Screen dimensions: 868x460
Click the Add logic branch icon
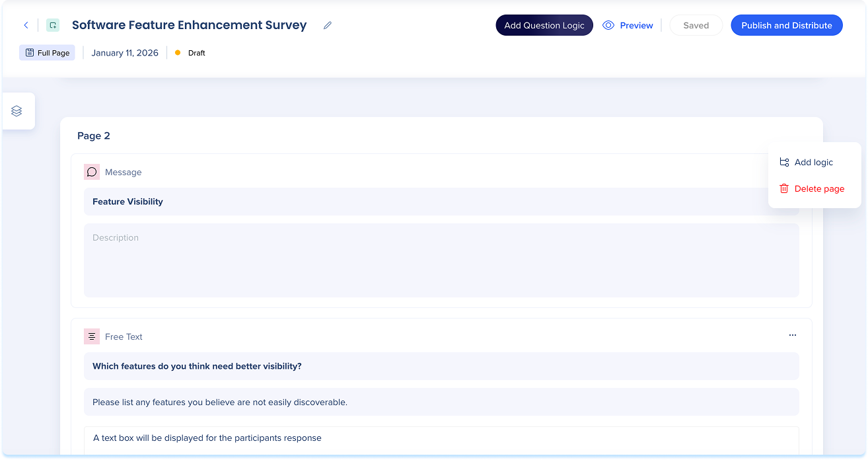[x=784, y=162]
